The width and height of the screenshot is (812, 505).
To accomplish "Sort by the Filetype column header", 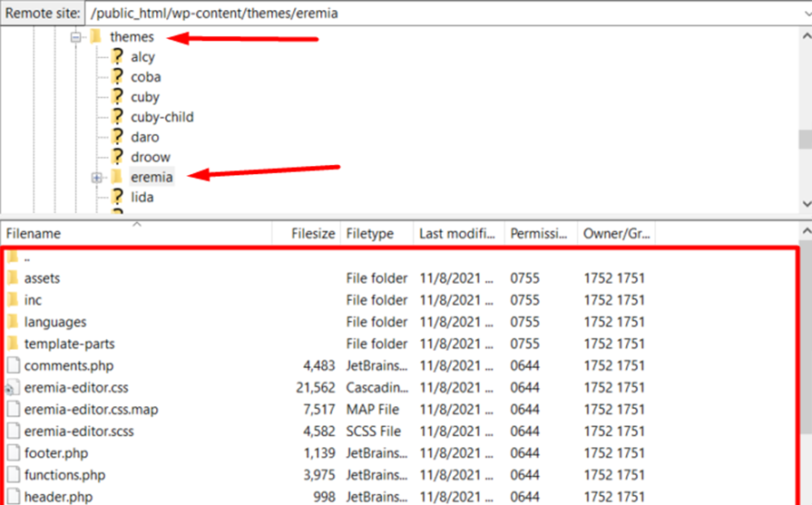I will [x=377, y=234].
